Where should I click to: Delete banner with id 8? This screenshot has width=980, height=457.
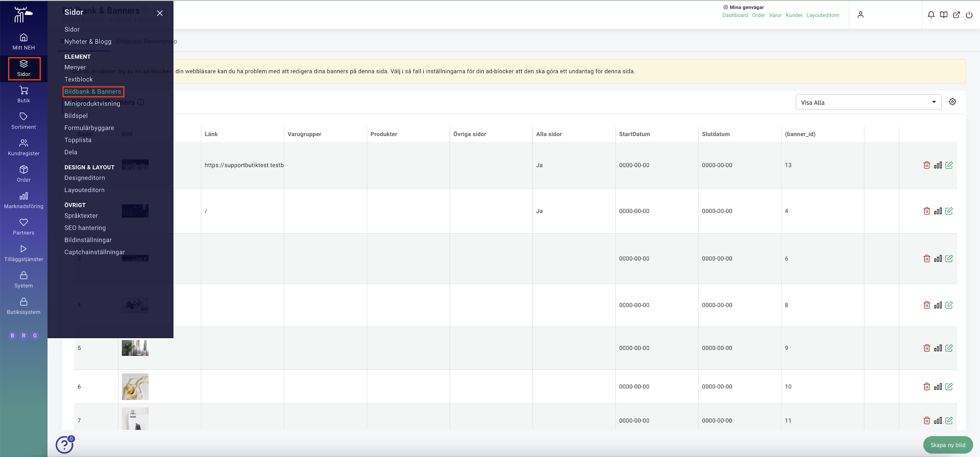tap(927, 305)
